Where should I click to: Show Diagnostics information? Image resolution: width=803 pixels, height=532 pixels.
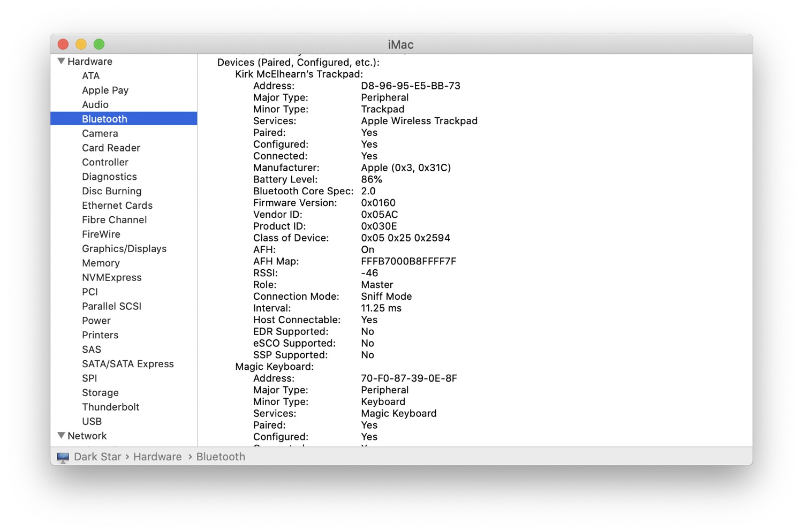[x=110, y=177]
